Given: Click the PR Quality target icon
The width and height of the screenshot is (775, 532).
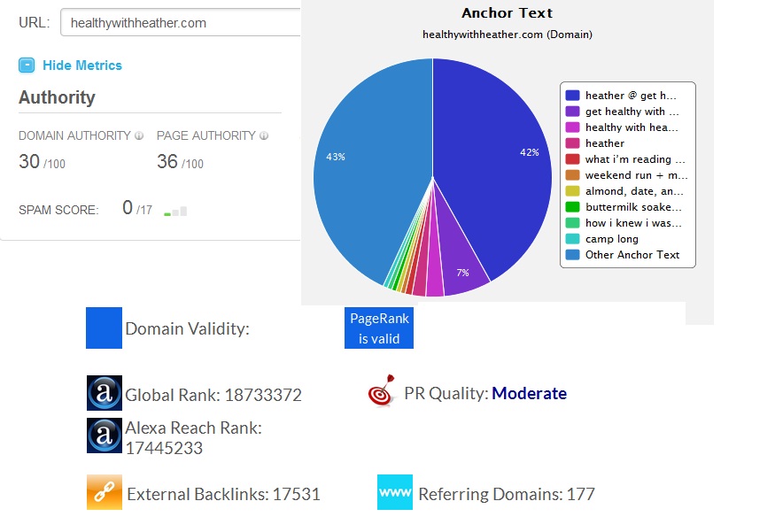Looking at the screenshot, I should click(382, 390).
